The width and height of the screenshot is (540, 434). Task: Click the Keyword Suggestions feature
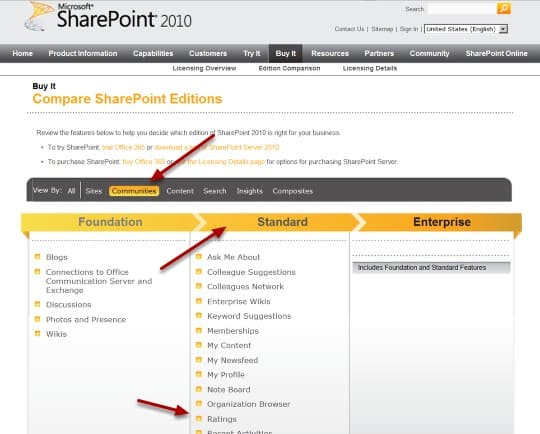(249, 316)
